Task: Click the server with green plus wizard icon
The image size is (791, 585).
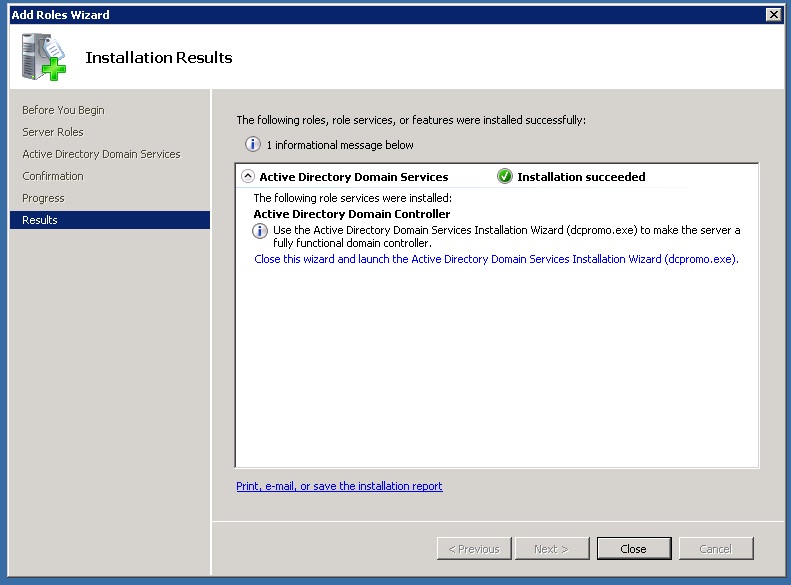Action: click(44, 56)
